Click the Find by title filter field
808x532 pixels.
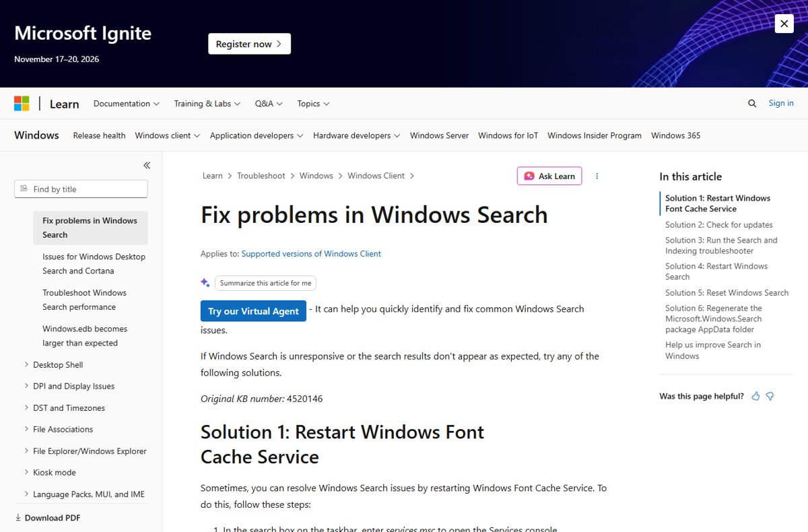(x=81, y=189)
